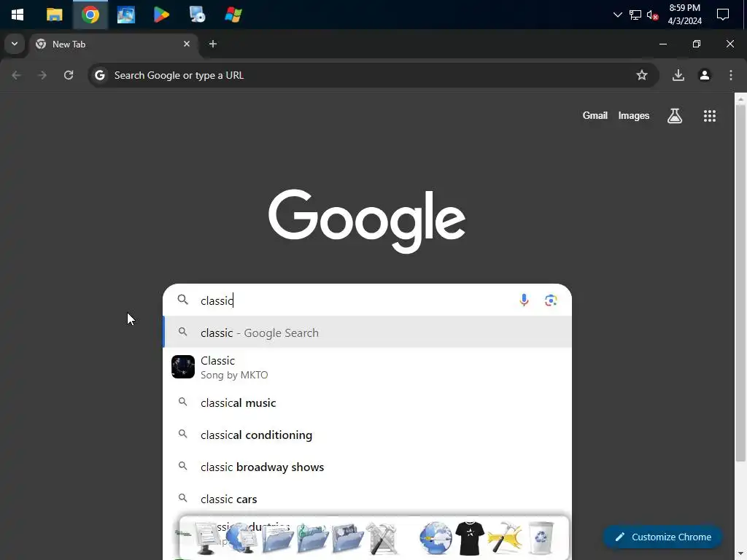This screenshot has width=747, height=560.
Task: Open the photo viewer taskbar icon
Action: pos(125,15)
